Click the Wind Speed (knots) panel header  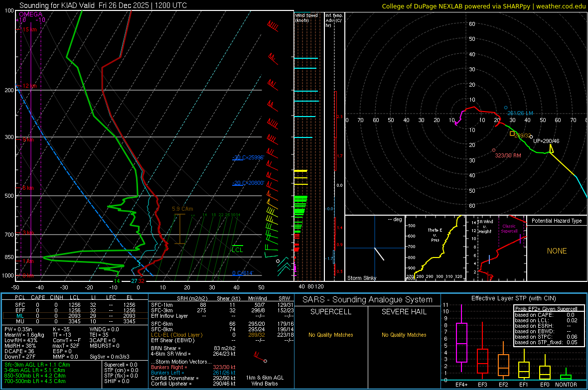(306, 17)
